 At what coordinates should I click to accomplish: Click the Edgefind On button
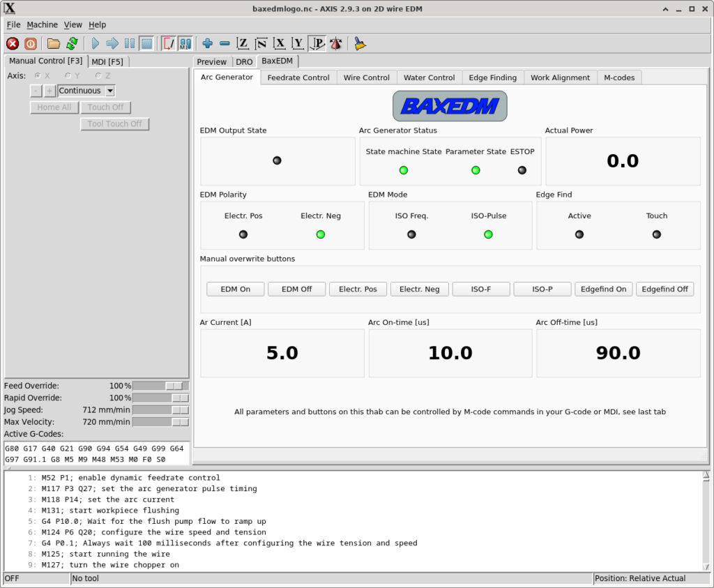603,289
